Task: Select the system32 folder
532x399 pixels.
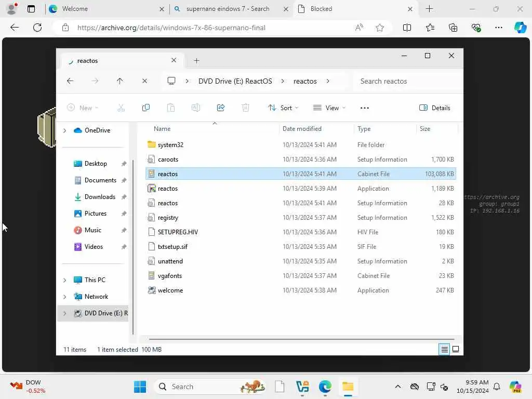Action: click(301, 145)
